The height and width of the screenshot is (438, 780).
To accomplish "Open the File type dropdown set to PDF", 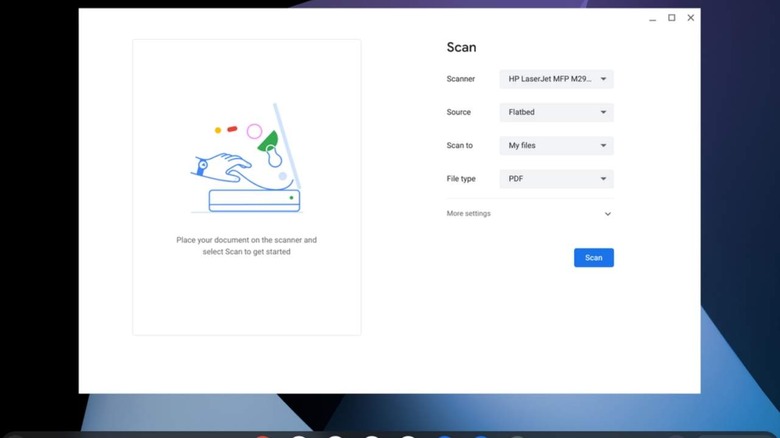I will pos(556,179).
